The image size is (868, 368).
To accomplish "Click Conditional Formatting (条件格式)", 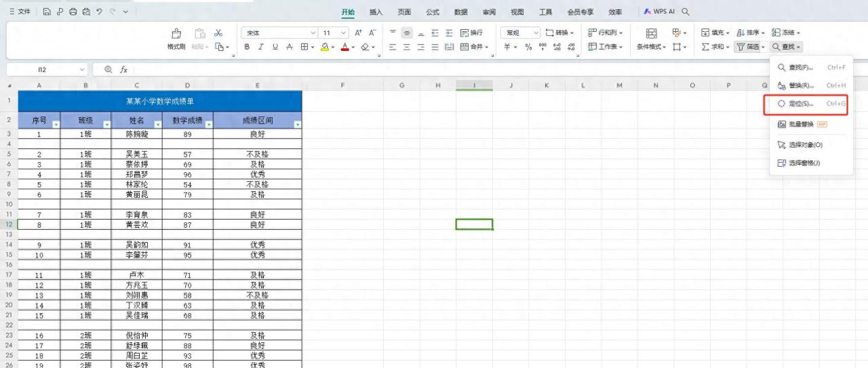I will tap(651, 39).
